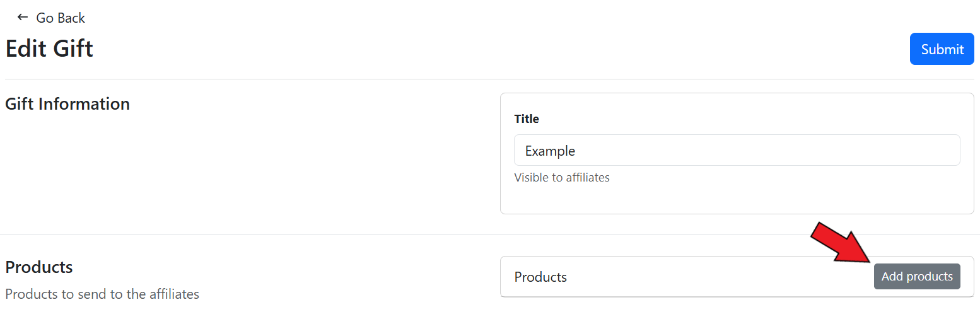Click the left arrow icon beside Go Back
980x324 pixels.
[23, 18]
